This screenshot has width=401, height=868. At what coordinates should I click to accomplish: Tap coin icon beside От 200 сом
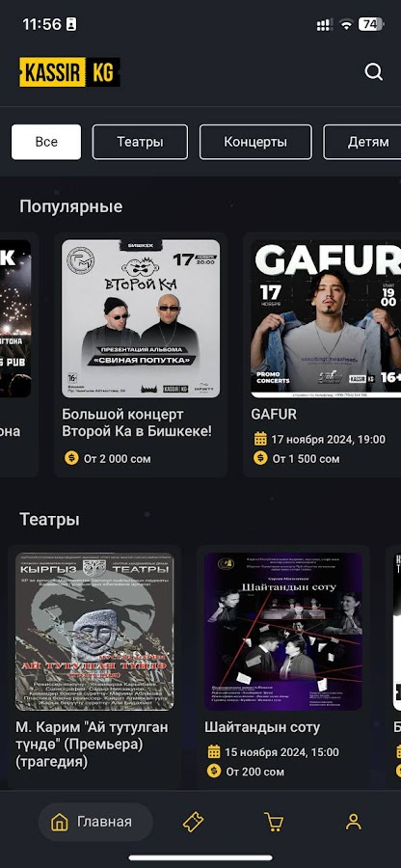point(213,771)
